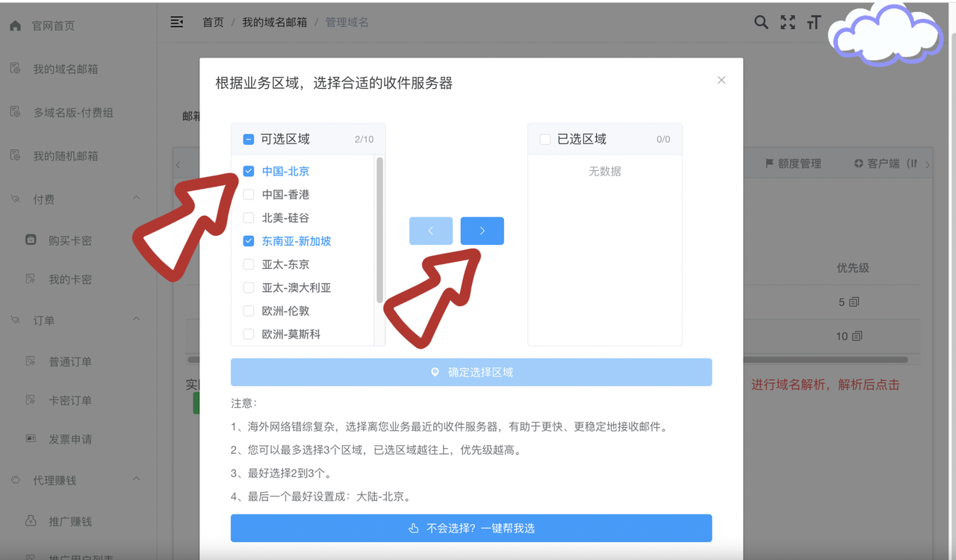Image resolution: width=956 pixels, height=560 pixels.
Task: Click the 优先级 column header
Action: (x=853, y=267)
